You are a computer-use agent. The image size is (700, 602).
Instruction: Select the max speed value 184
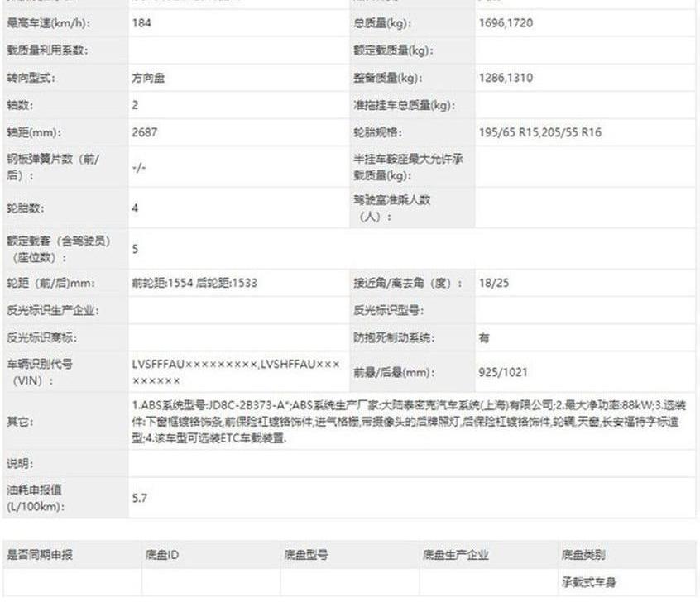(141, 23)
